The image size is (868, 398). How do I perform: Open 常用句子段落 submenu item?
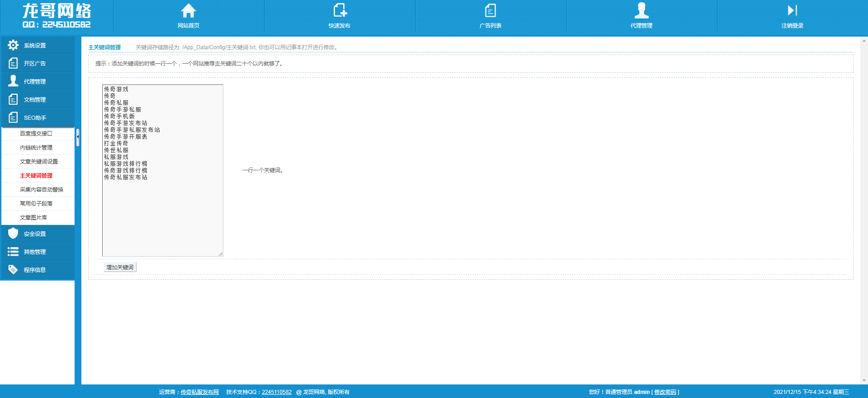(36, 204)
